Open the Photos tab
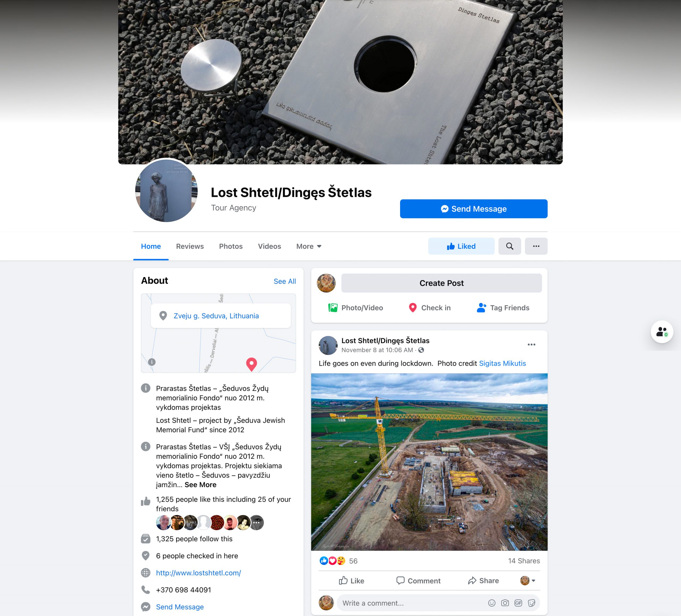This screenshot has height=616, width=681. click(231, 246)
